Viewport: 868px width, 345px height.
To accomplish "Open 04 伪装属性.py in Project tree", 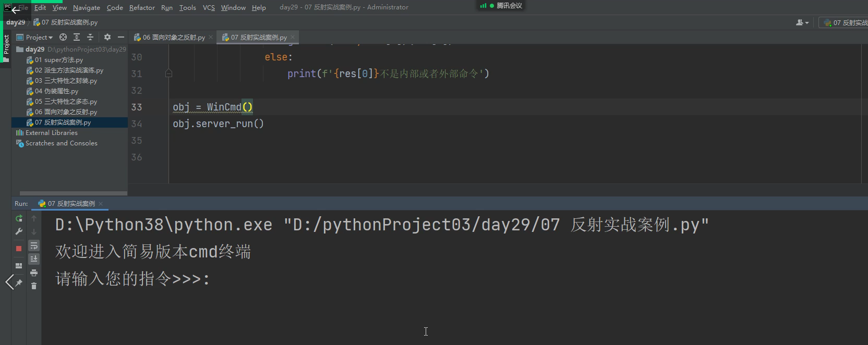I will [x=69, y=91].
